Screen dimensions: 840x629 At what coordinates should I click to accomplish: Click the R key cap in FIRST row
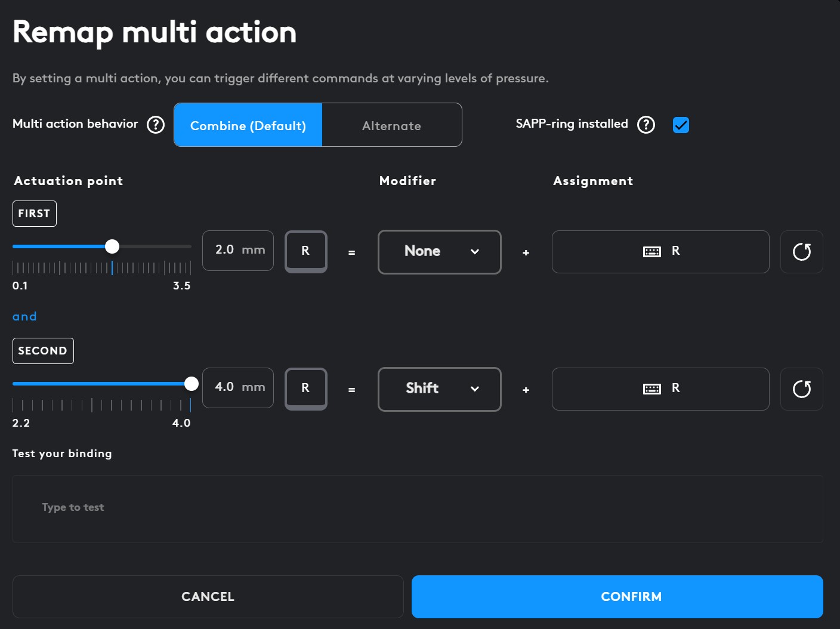click(306, 251)
